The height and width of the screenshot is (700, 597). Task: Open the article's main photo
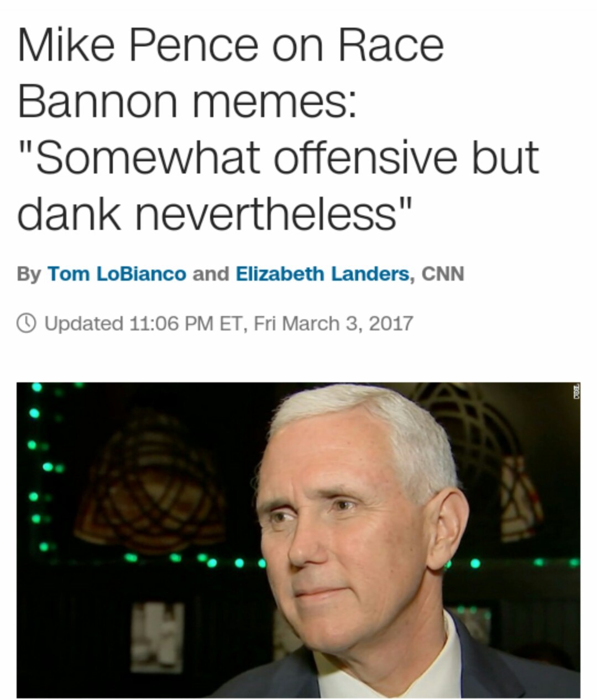[x=298, y=540]
